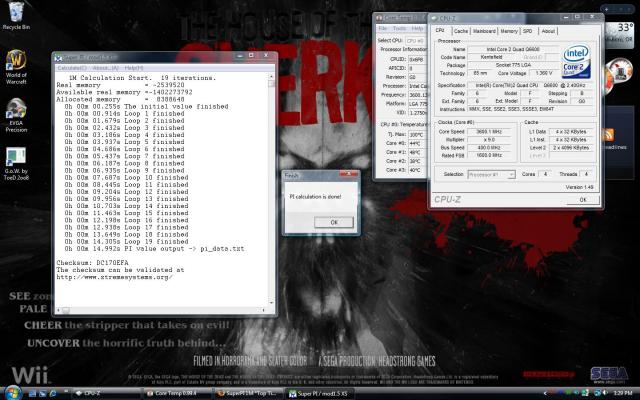
Task: Click OK in the PI calculation done dialog
Action: click(x=334, y=222)
